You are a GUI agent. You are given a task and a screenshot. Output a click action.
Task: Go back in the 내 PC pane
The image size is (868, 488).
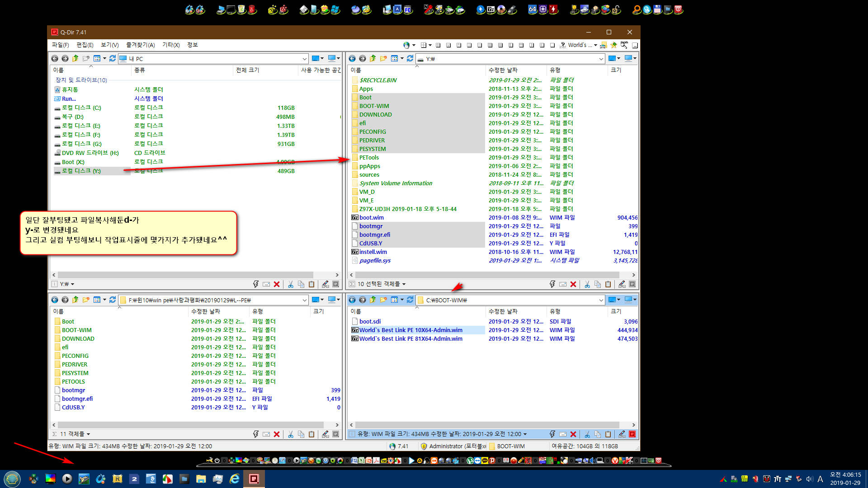coord(55,59)
